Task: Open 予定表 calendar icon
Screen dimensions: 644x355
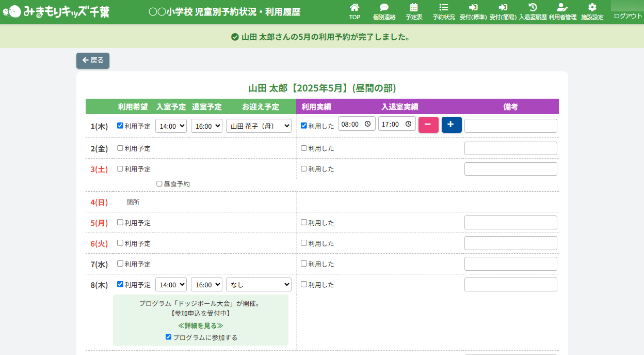Action: click(x=414, y=8)
